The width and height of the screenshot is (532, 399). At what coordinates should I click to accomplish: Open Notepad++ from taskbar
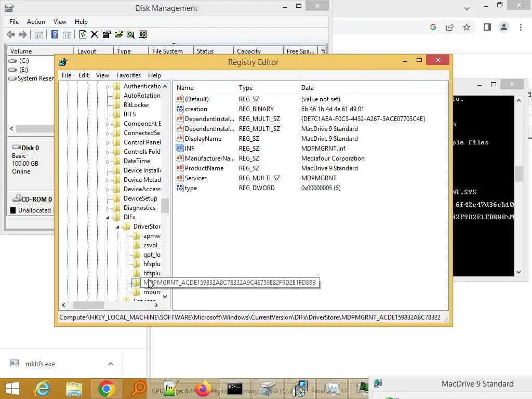170,389
